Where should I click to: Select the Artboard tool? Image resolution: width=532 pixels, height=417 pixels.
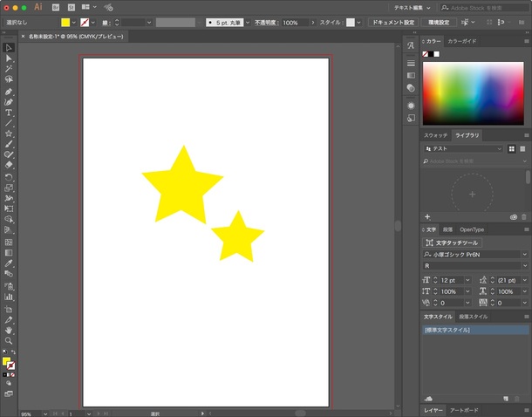tap(9, 310)
